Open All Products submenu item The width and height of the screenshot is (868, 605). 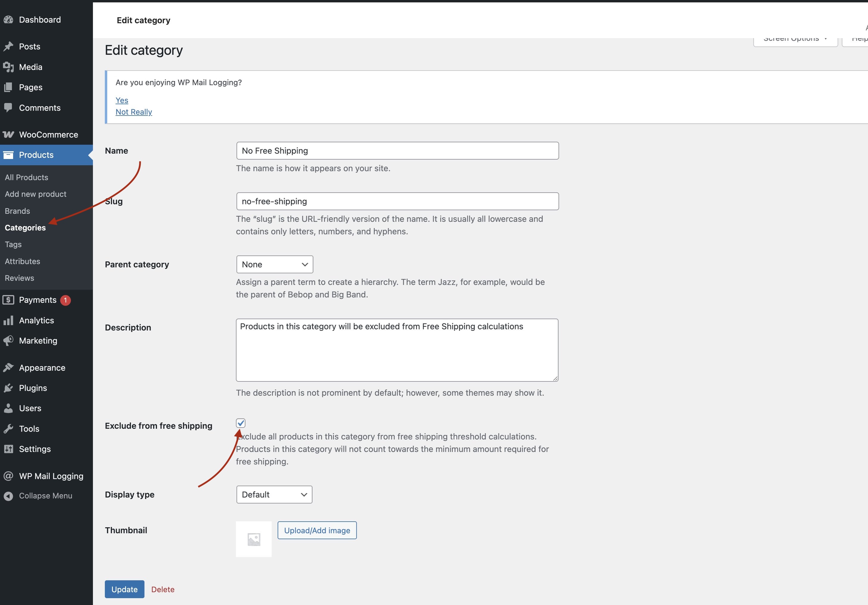(27, 178)
